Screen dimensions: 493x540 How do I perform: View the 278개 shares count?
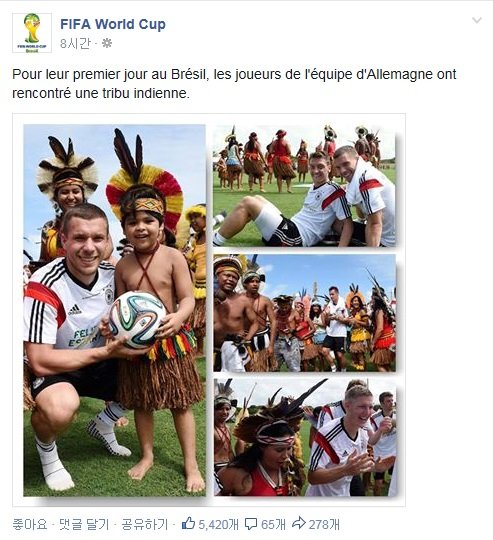[324, 525]
